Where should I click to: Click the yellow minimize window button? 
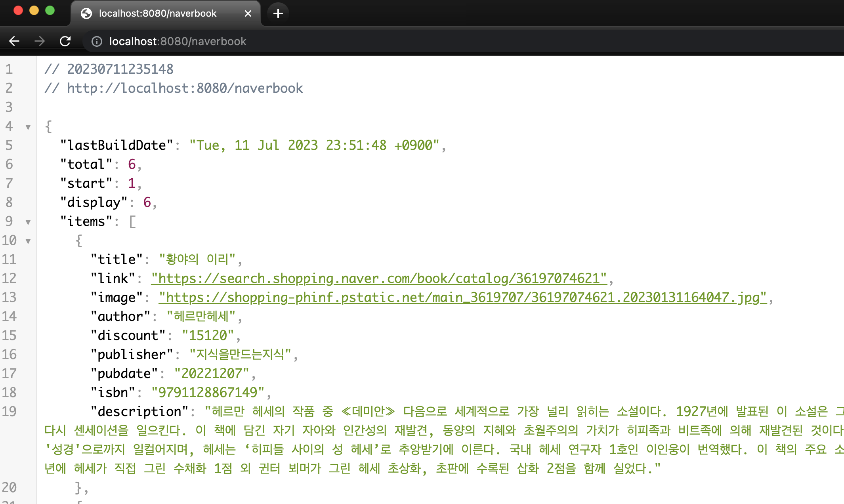click(34, 10)
